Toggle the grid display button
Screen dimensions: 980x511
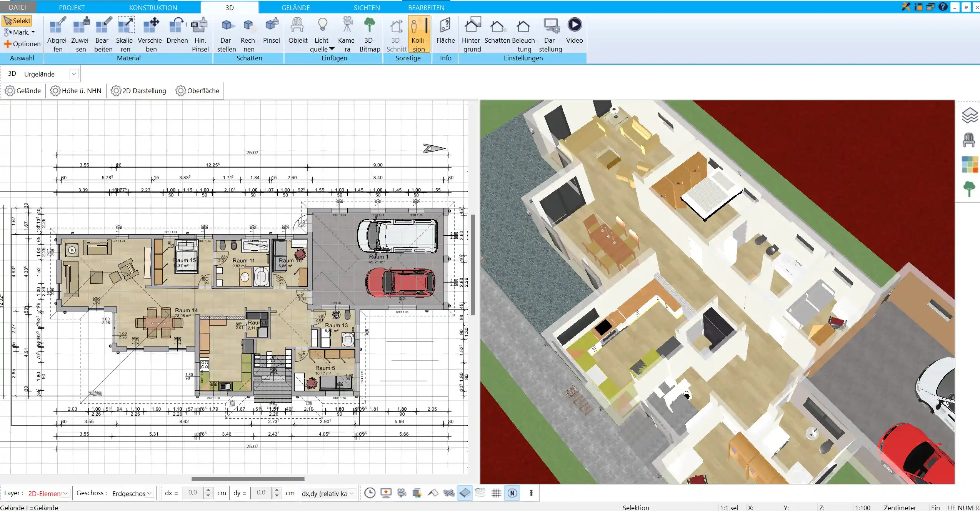click(496, 493)
